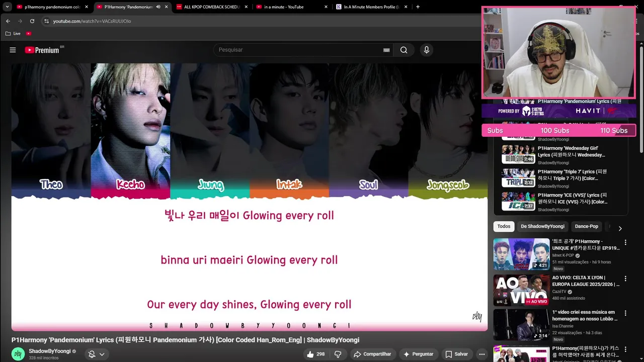Click the Compartilhar share button
644x362 pixels.
pos(372,354)
